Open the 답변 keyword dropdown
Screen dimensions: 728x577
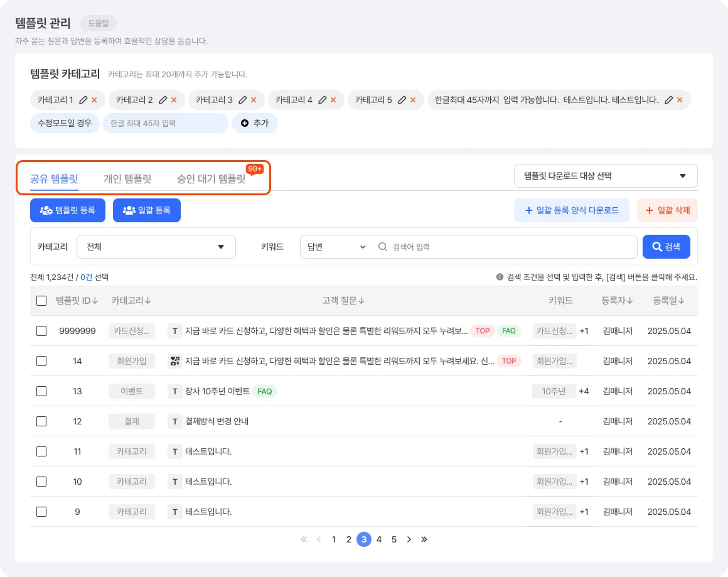click(335, 246)
